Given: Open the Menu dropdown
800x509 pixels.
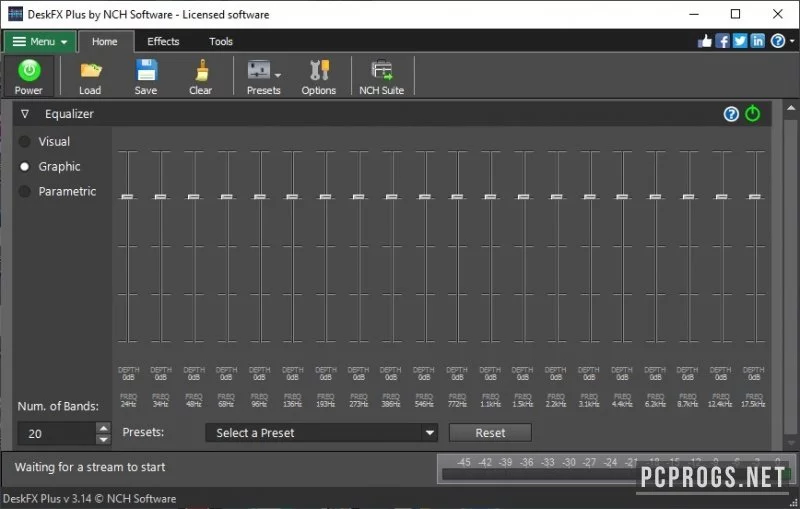Looking at the screenshot, I should 40,41.
